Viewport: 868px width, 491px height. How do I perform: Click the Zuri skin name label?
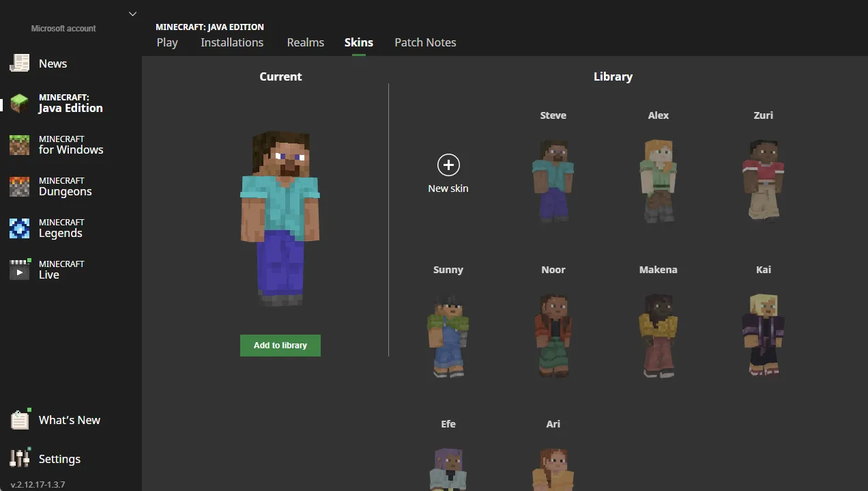click(x=764, y=115)
